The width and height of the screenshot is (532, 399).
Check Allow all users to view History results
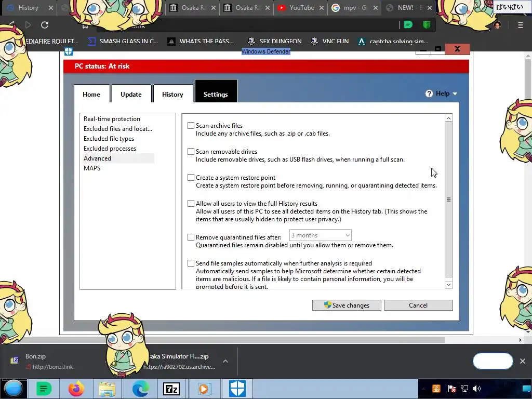(x=191, y=204)
